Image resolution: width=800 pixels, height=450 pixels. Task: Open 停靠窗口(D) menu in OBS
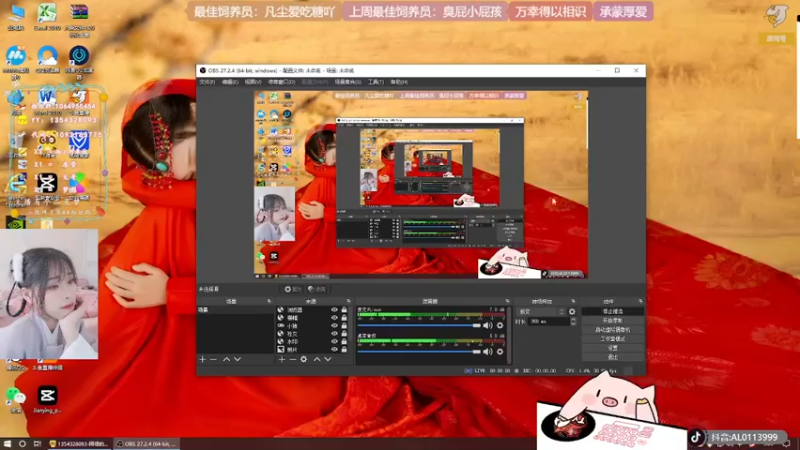pos(282,82)
